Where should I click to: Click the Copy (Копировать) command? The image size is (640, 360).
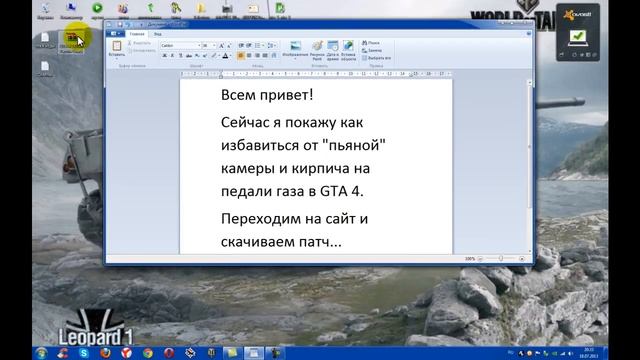[141, 50]
